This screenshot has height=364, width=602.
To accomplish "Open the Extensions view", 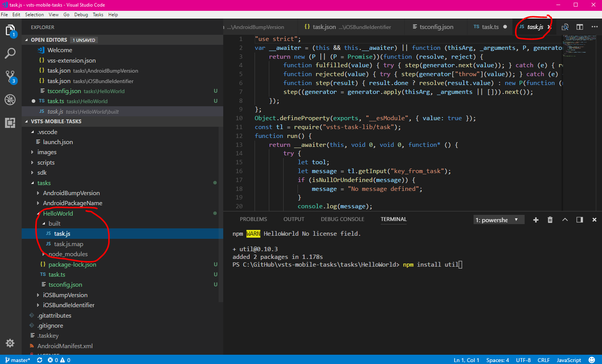I will click(10, 123).
